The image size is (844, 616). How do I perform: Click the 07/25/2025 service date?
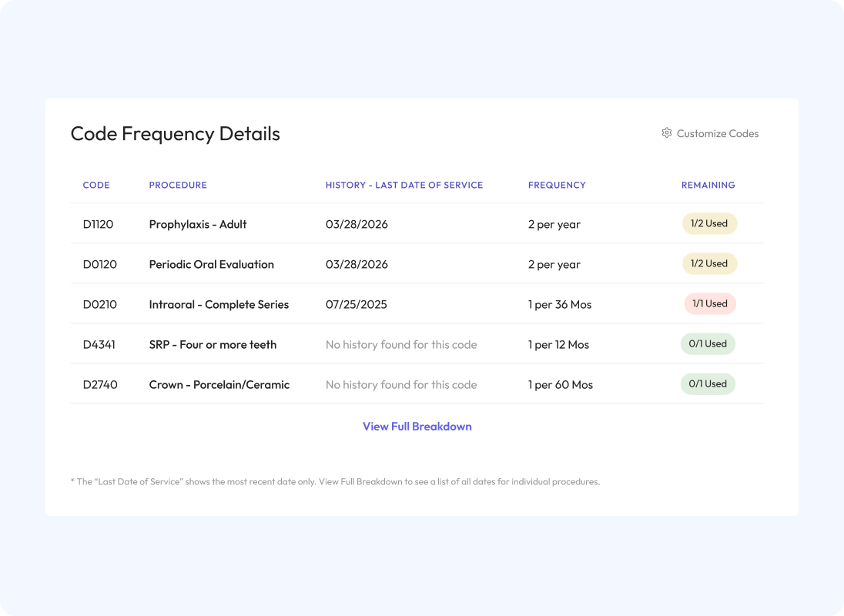point(357,304)
